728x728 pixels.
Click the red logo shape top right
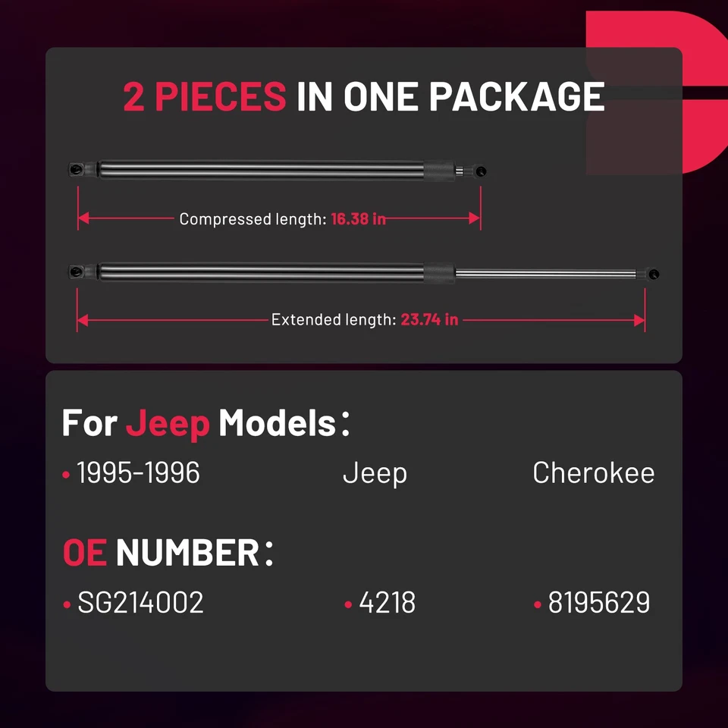(x=657, y=93)
